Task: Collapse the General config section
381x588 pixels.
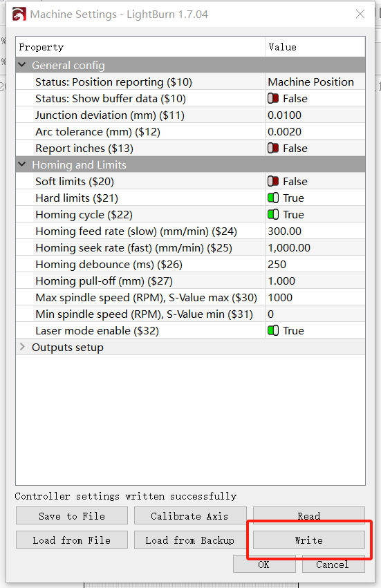Action: (x=22, y=65)
